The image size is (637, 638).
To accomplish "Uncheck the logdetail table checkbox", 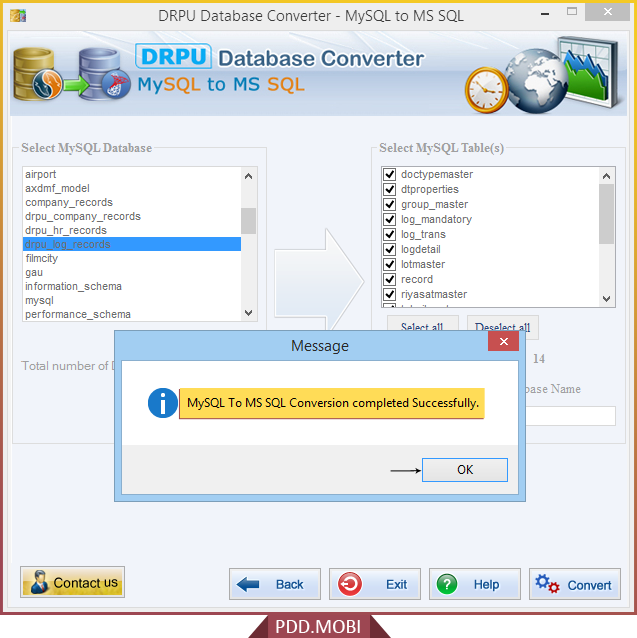I will [x=390, y=249].
